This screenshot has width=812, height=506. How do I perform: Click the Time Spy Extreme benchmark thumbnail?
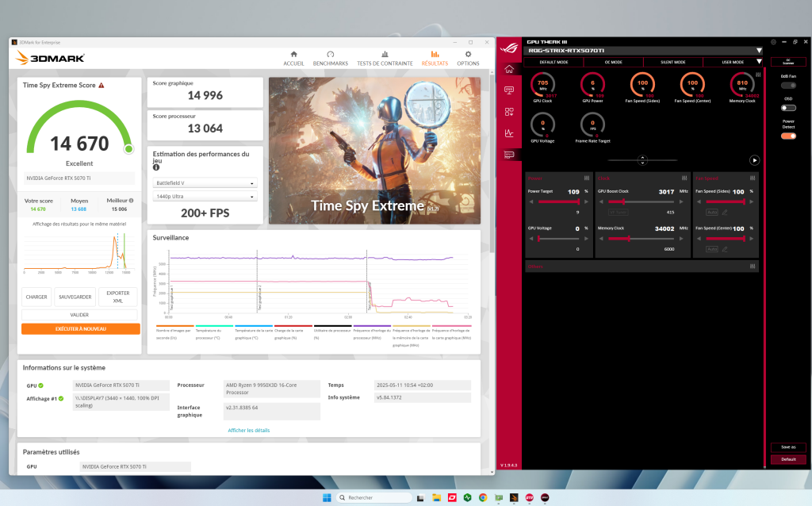click(374, 151)
